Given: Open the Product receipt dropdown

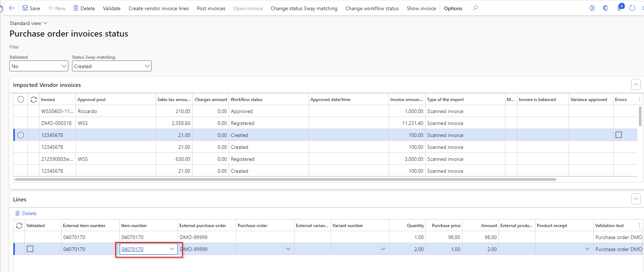Looking at the screenshot, I should pyautogui.click(x=588, y=249).
